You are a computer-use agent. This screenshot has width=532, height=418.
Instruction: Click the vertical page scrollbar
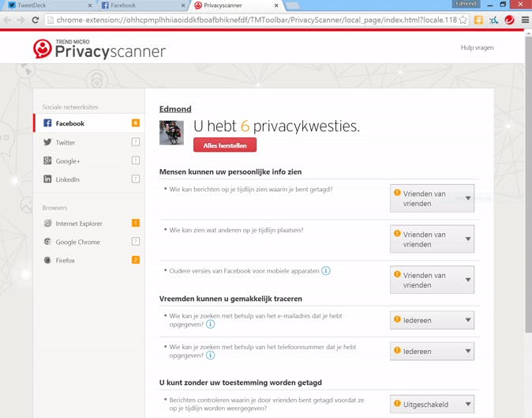528,183
